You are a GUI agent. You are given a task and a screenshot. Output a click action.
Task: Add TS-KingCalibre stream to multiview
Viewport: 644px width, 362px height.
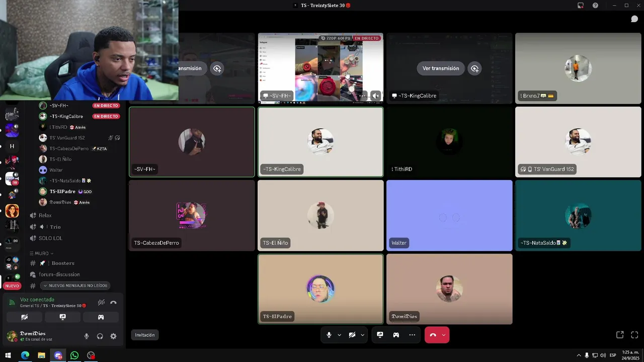coord(474,68)
